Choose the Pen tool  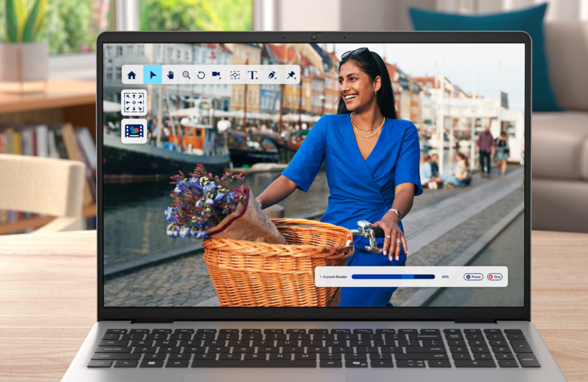(x=272, y=75)
